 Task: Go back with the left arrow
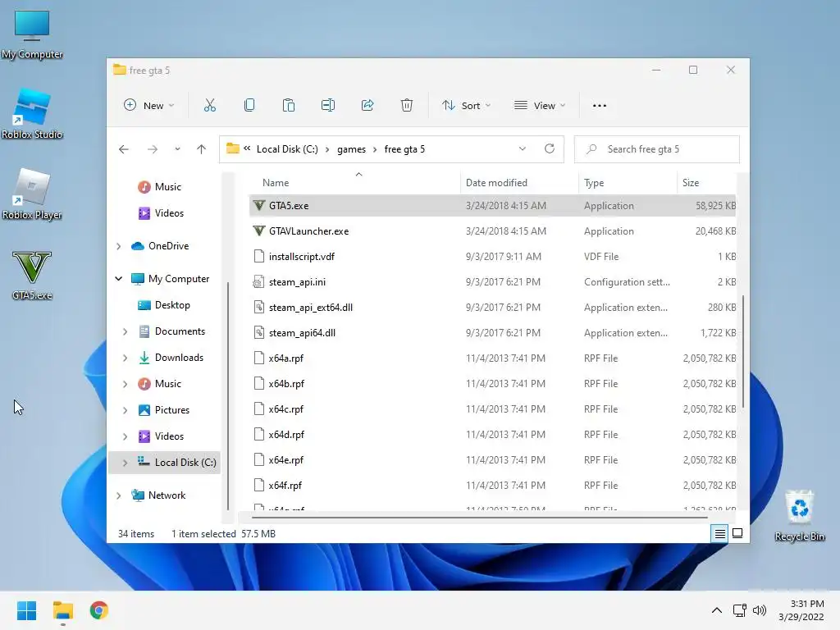click(x=124, y=149)
